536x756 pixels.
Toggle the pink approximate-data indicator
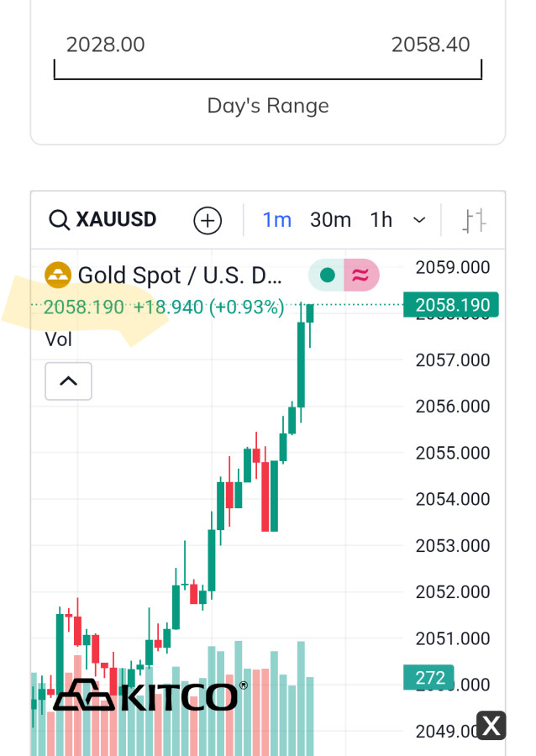[360, 275]
